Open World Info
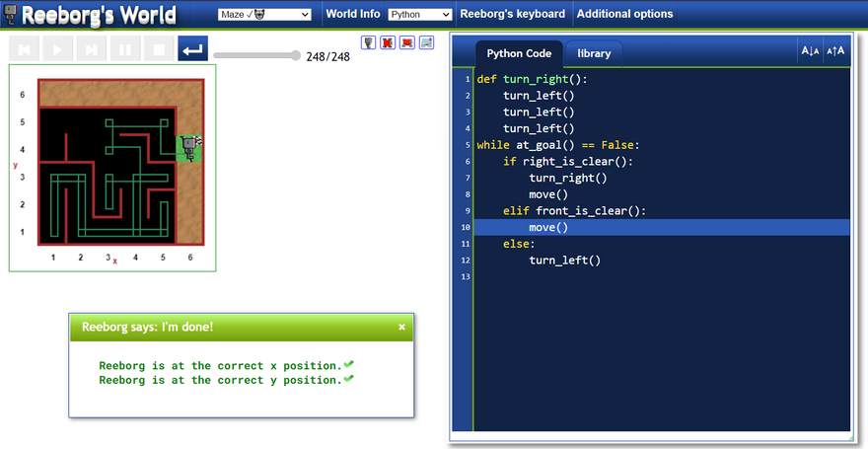The height and width of the screenshot is (449, 868). pyautogui.click(x=352, y=14)
